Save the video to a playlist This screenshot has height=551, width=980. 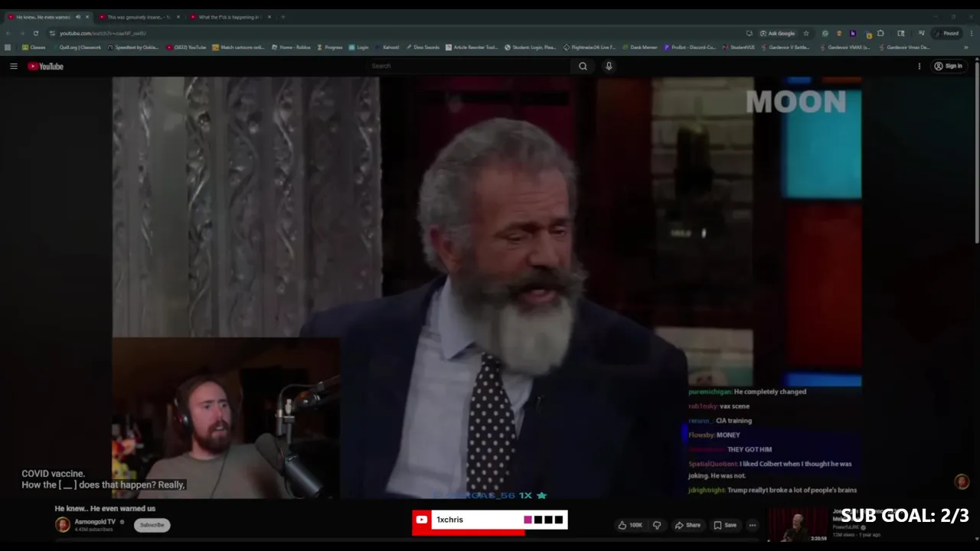(x=725, y=525)
